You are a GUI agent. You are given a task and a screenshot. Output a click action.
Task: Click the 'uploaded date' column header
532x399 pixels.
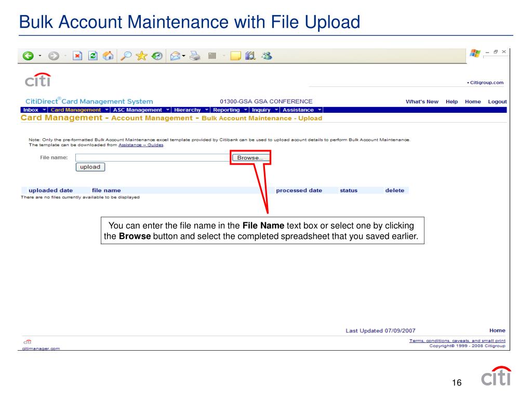[x=51, y=190]
